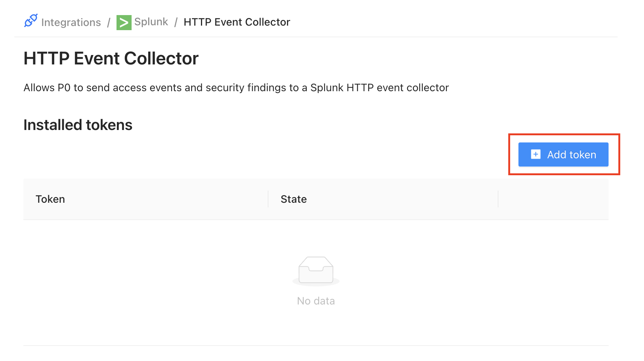The image size is (644, 361).
Task: Click the Installed tokens section heading
Action: pyautogui.click(x=78, y=125)
